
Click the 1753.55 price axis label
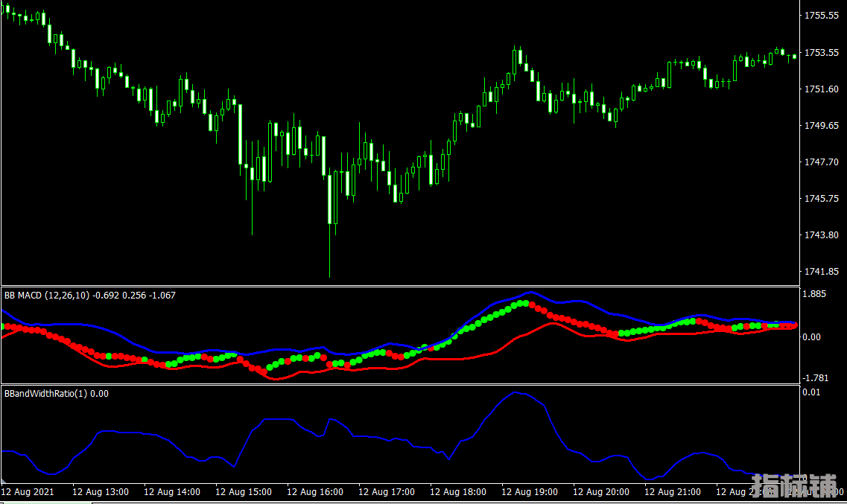coord(822,52)
